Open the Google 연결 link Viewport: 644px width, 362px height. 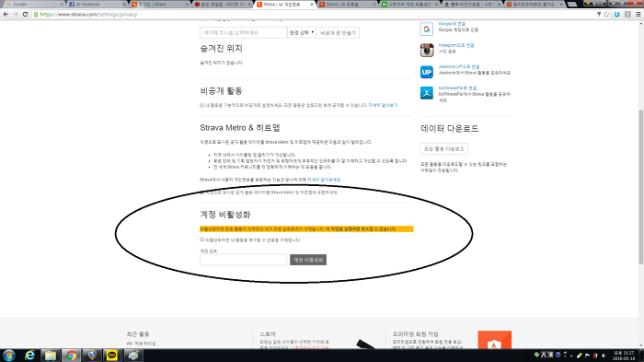(452, 24)
